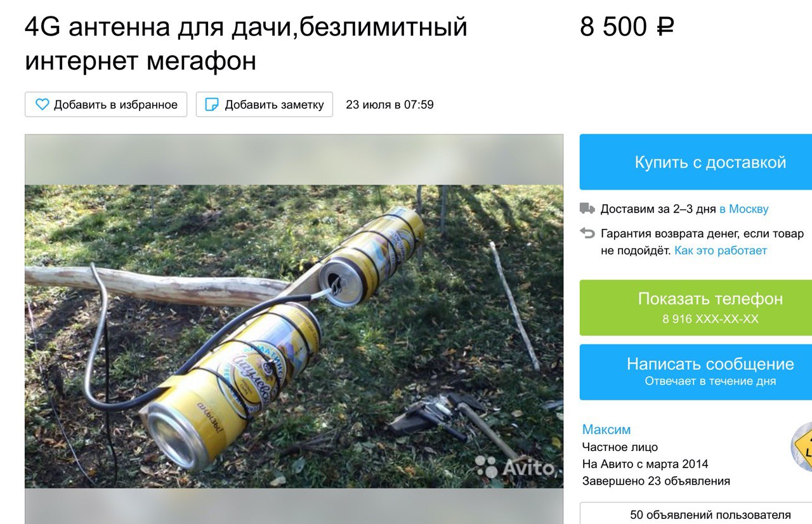Follow the в Москву delivery link

coord(743,209)
